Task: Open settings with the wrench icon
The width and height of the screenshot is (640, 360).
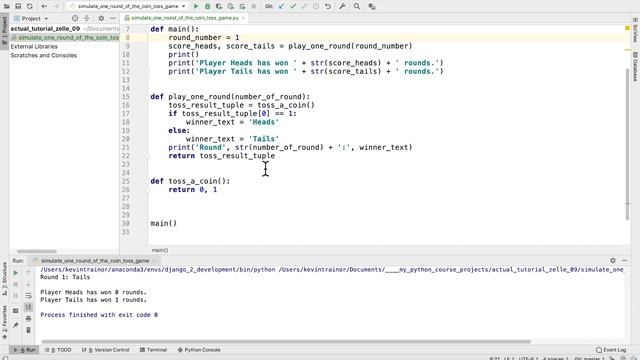Action: 342,7
